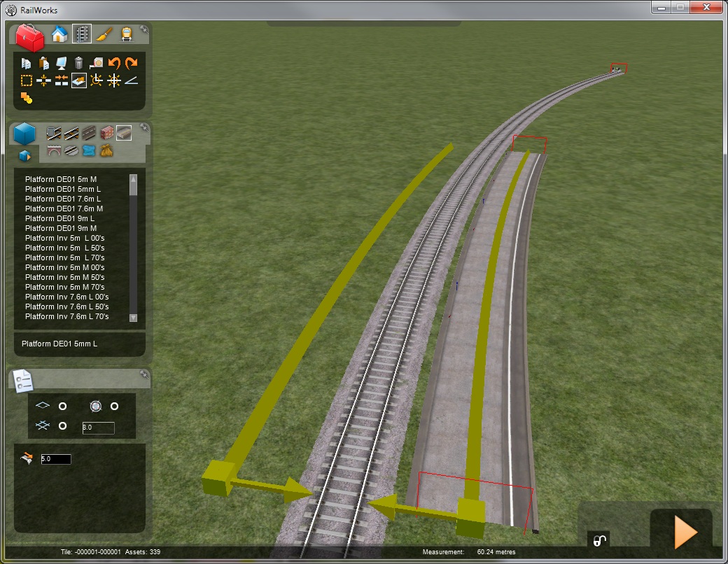Choose Platform Inv 7.6m L 50's
728x564 pixels.
click(67, 306)
